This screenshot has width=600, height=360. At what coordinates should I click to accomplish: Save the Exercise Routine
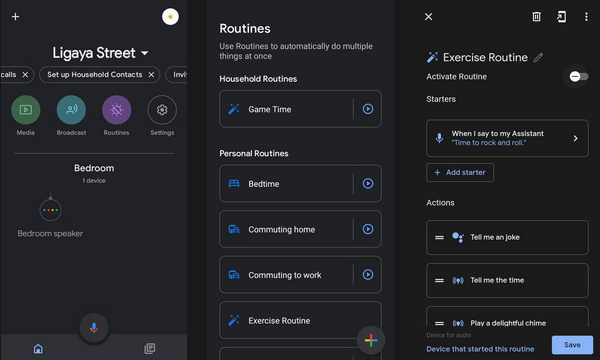coord(572,345)
